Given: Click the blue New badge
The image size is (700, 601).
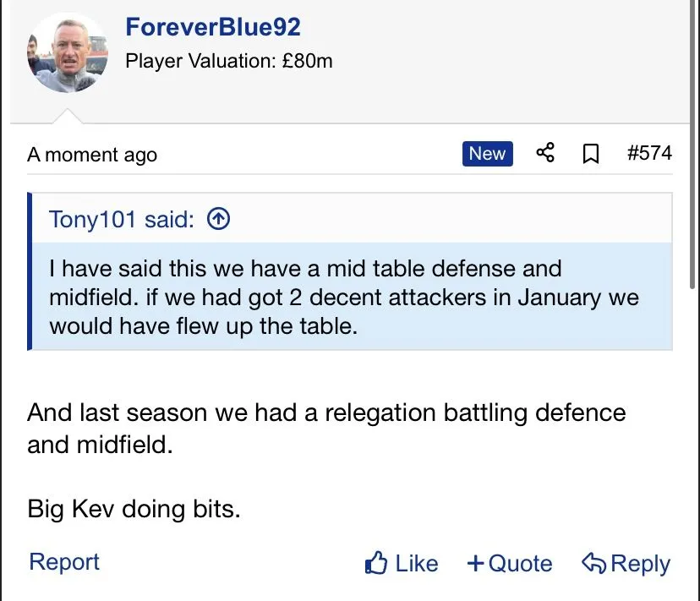Looking at the screenshot, I should point(487,153).
